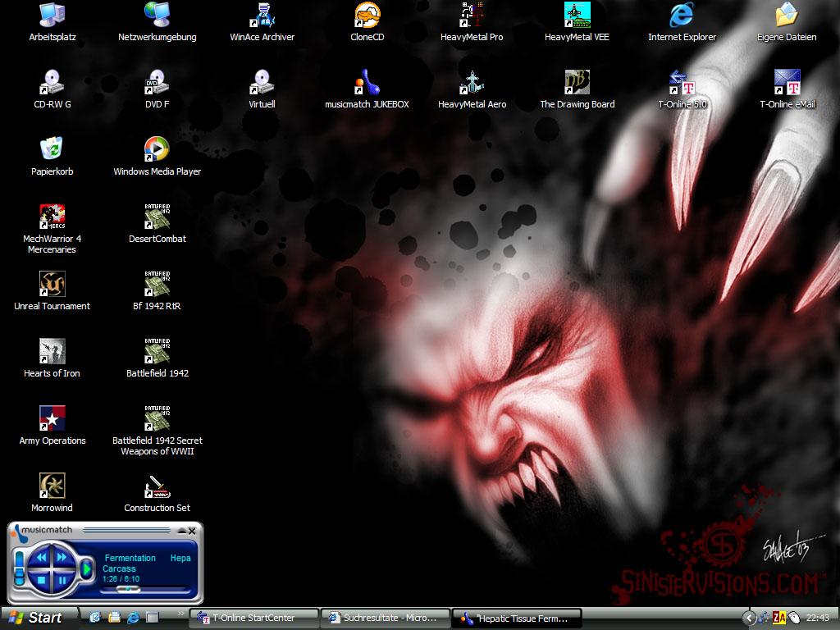The height and width of the screenshot is (630, 840).
Task: Click the mouse tray icon
Action: [793, 619]
